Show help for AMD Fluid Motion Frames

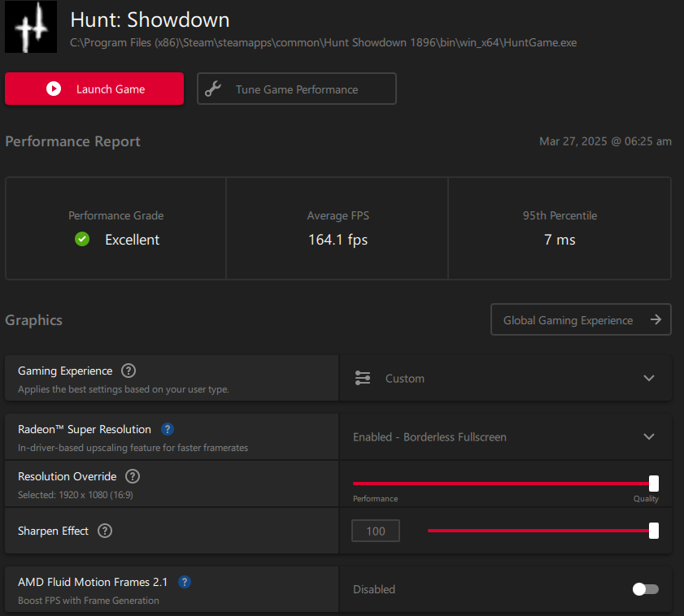(x=185, y=582)
